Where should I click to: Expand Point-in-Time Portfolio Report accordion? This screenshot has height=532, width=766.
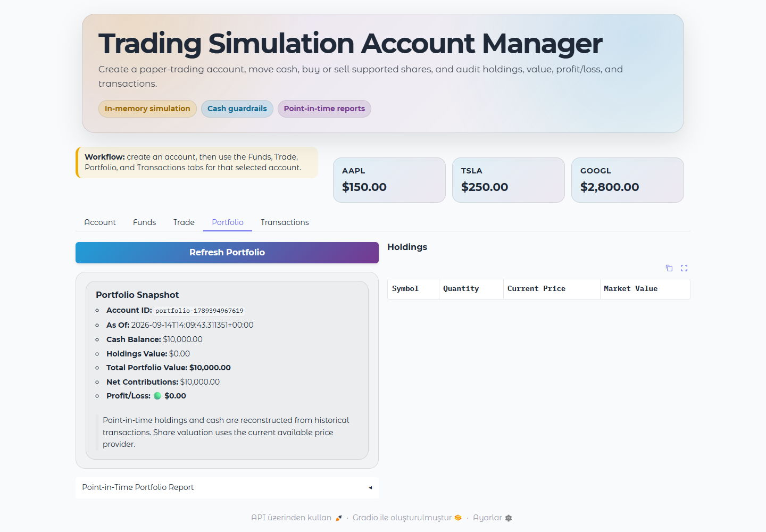pyautogui.click(x=227, y=487)
